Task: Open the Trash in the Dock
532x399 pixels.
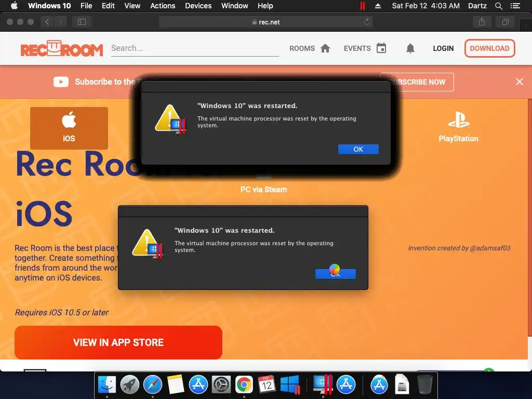Action: click(x=424, y=385)
